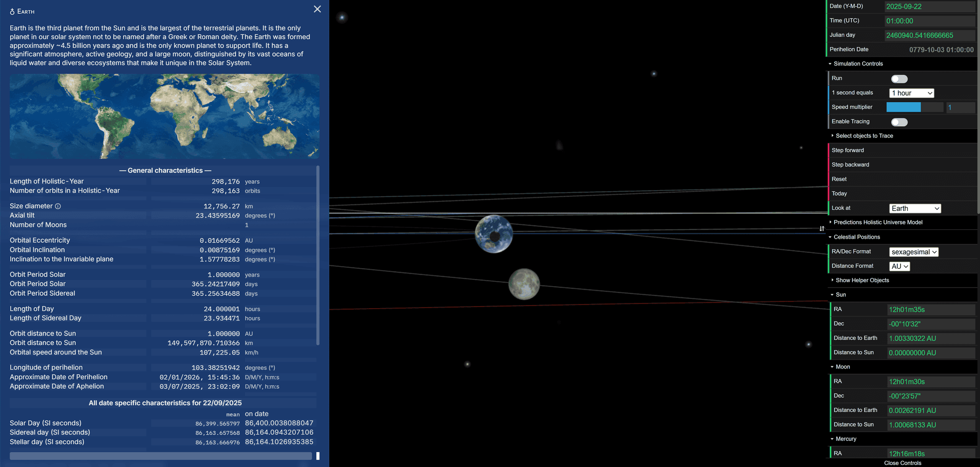Collapse the Simulation Controls section
The image size is (980, 467).
(x=830, y=63)
